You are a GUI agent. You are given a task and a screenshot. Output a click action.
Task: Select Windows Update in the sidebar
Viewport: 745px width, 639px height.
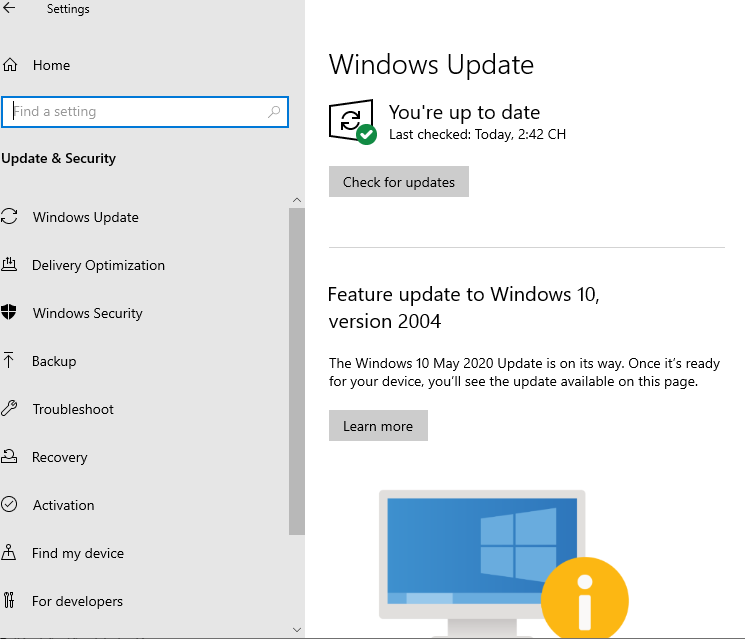86,217
